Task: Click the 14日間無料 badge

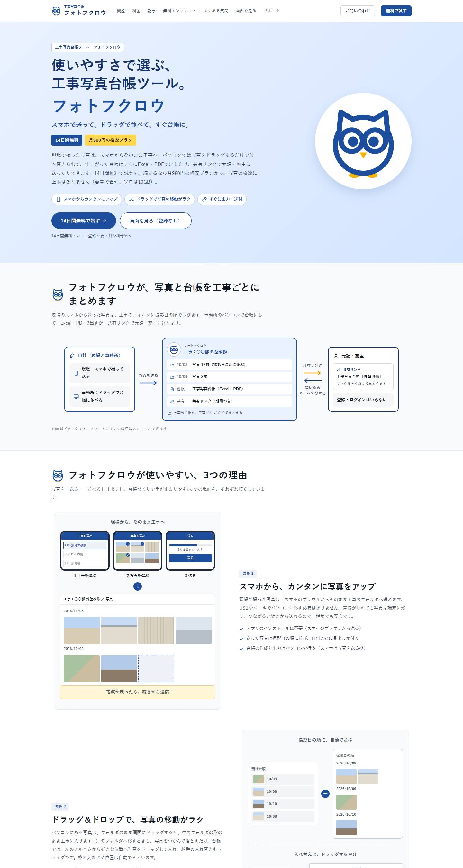Action: (67, 140)
